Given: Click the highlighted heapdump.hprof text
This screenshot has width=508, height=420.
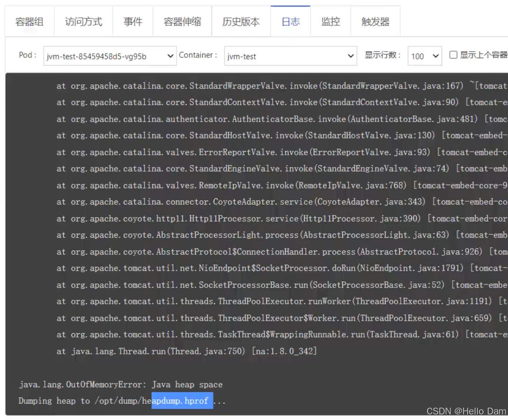Looking at the screenshot, I should [x=182, y=401].
